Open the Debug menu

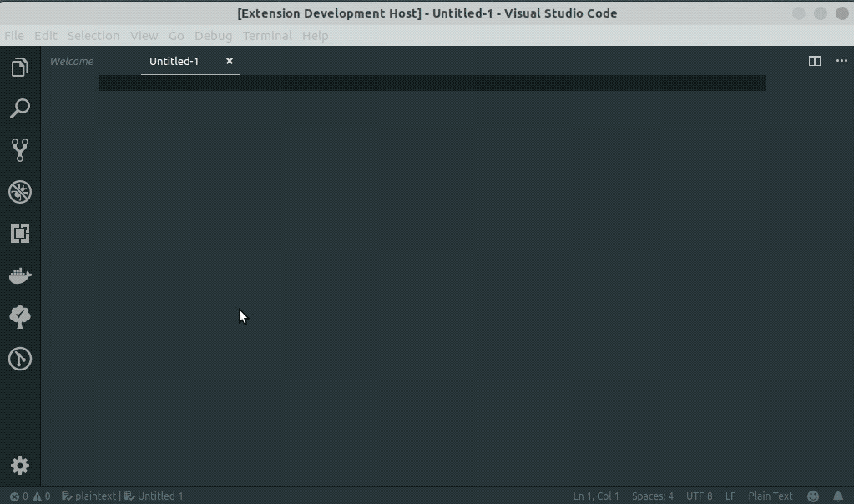coord(213,35)
